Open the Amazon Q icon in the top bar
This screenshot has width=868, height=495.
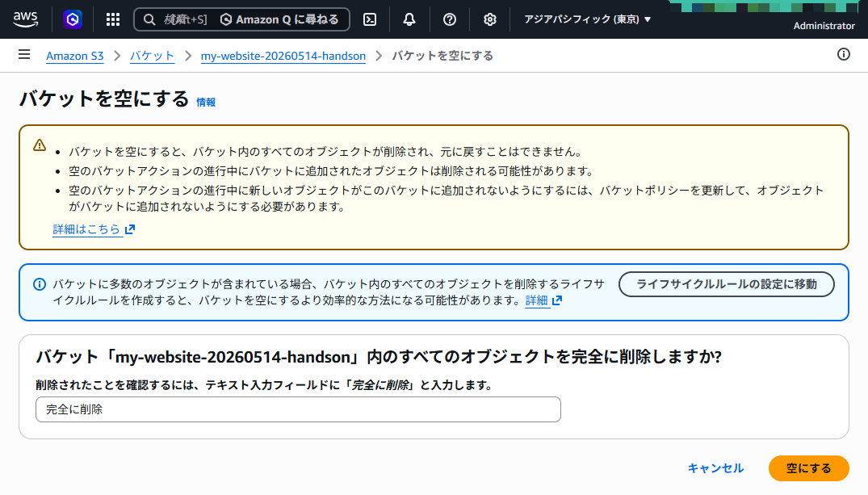(73, 19)
